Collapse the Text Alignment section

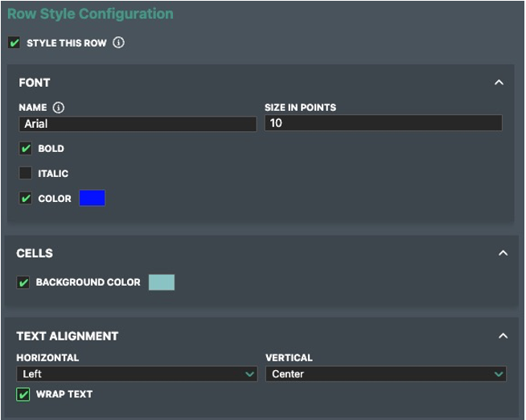503,336
